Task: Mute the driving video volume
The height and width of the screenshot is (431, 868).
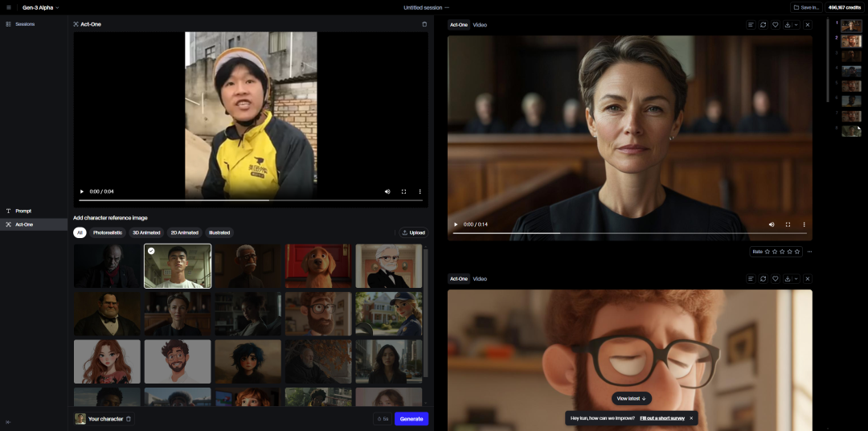Action: tap(387, 191)
